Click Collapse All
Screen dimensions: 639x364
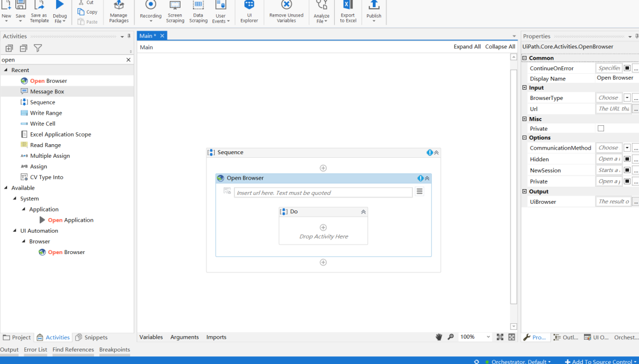[500, 47]
